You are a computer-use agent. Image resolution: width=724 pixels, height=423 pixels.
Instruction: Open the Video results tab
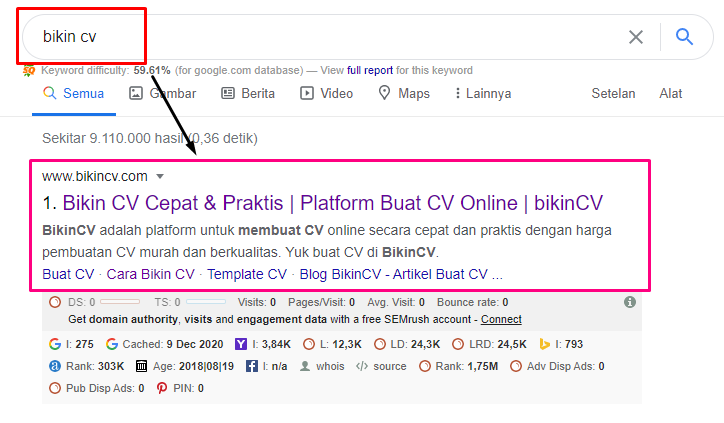tap(326, 94)
